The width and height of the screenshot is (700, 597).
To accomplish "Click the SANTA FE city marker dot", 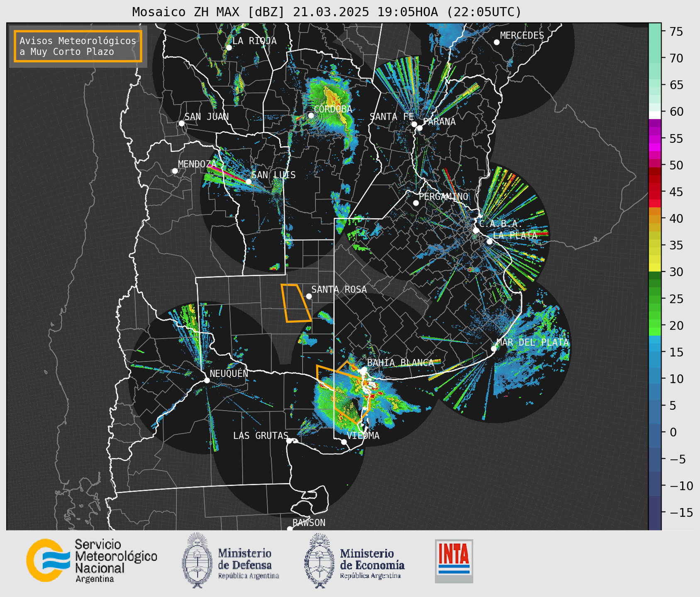I will (x=414, y=124).
